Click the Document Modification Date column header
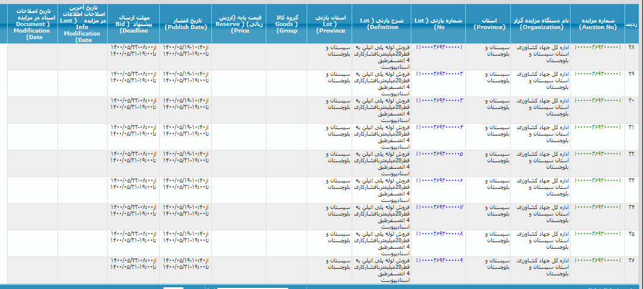 coord(32,24)
